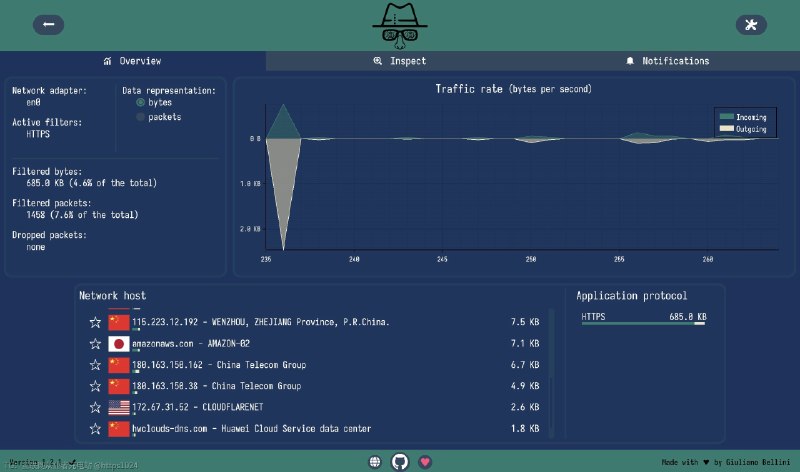The image size is (800, 472).
Task: Open the Notifications tab
Action: (x=667, y=61)
